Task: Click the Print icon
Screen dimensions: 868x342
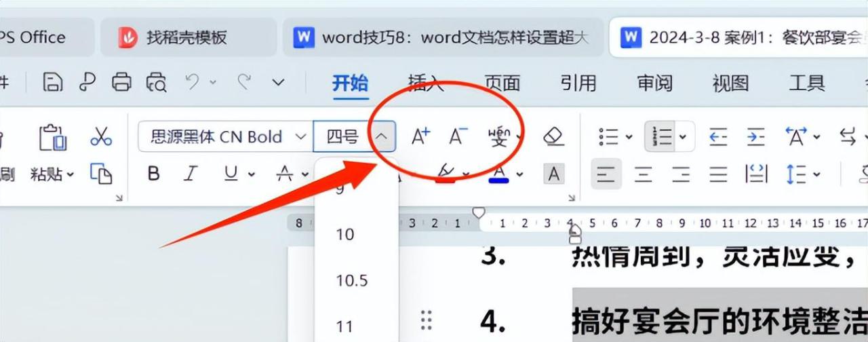Action: pos(122,82)
